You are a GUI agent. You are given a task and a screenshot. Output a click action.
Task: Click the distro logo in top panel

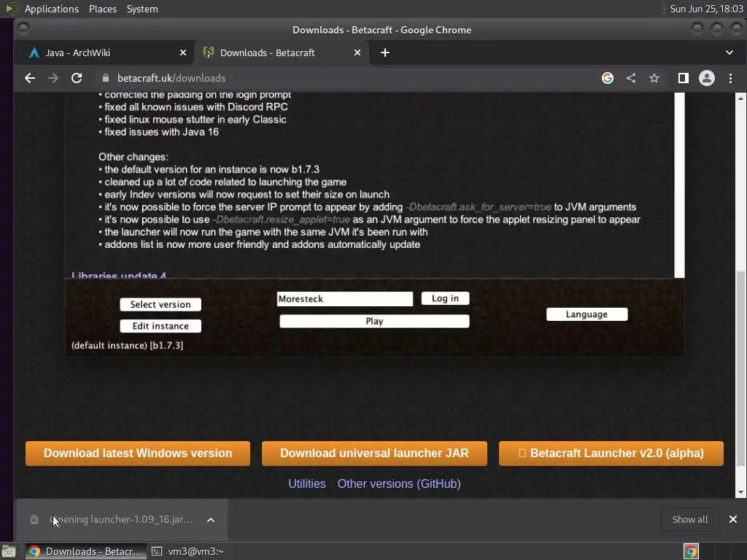point(12,9)
